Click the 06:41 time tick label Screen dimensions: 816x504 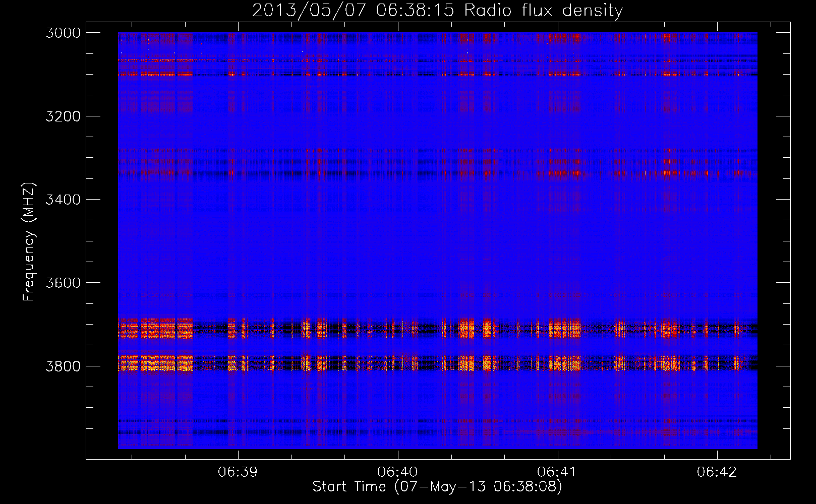click(557, 472)
